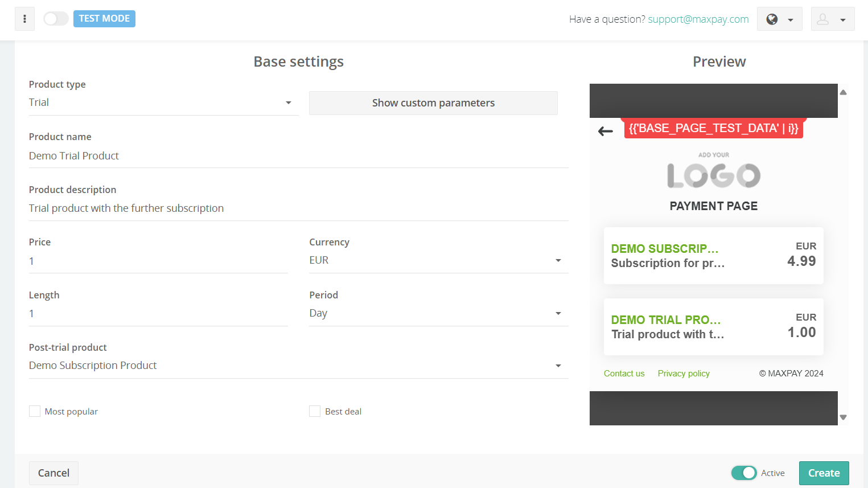The width and height of the screenshot is (868, 488).
Task: Check the Best deal checkbox
Action: click(x=315, y=411)
